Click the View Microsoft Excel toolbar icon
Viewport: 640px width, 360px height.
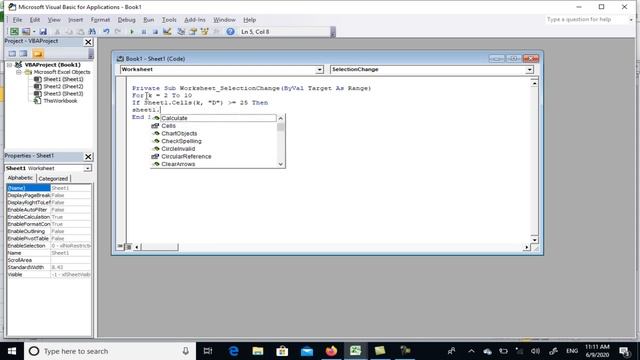pos(14,31)
